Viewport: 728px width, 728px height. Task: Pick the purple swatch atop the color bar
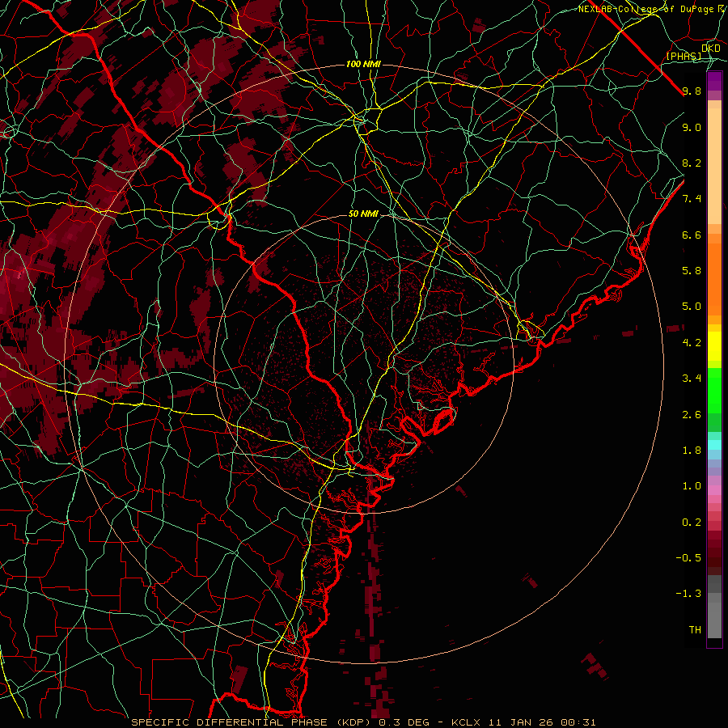(x=714, y=81)
